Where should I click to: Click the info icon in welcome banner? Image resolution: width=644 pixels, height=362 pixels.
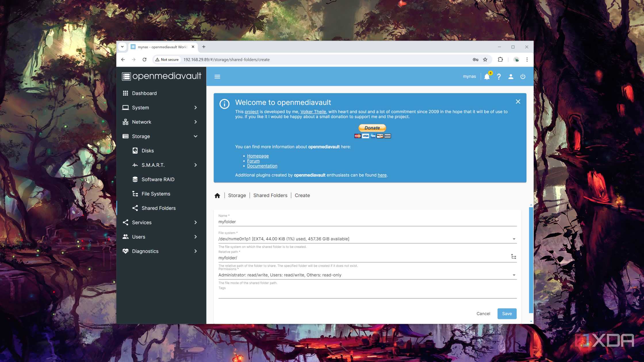tap(225, 104)
